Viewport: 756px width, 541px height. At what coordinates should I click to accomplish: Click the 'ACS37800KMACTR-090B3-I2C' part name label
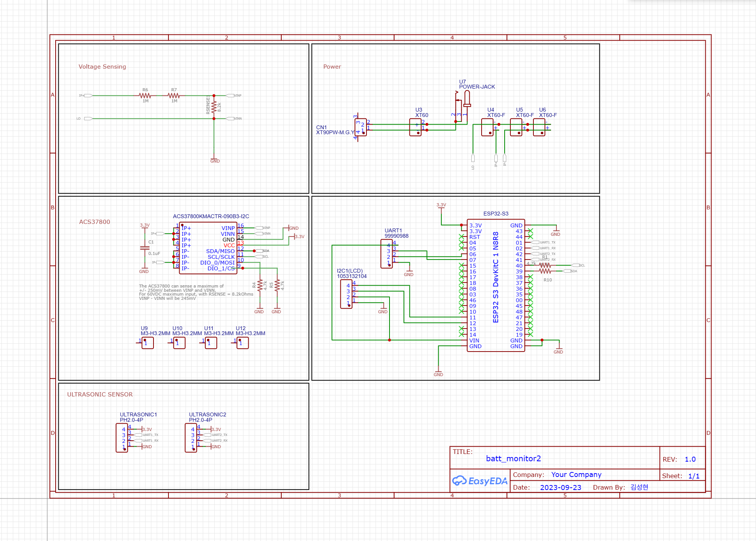tap(211, 217)
